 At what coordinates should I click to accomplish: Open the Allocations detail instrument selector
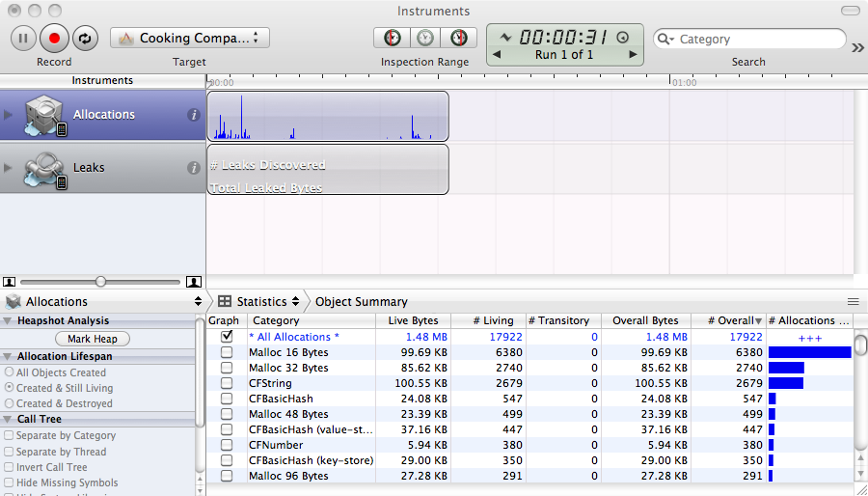(x=103, y=302)
